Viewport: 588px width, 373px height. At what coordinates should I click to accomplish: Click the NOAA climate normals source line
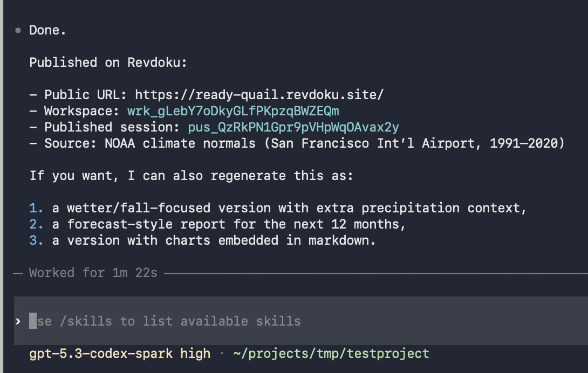tap(297, 143)
